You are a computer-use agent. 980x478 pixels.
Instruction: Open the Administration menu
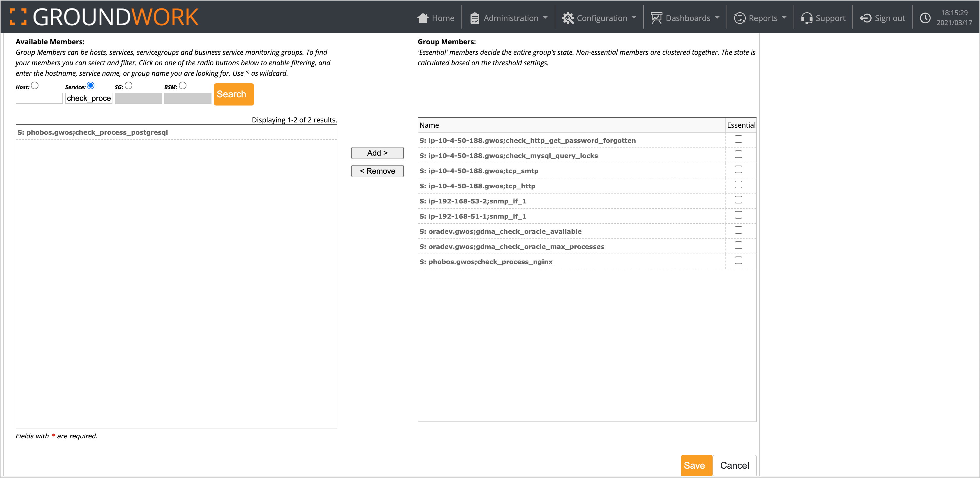[x=509, y=18]
